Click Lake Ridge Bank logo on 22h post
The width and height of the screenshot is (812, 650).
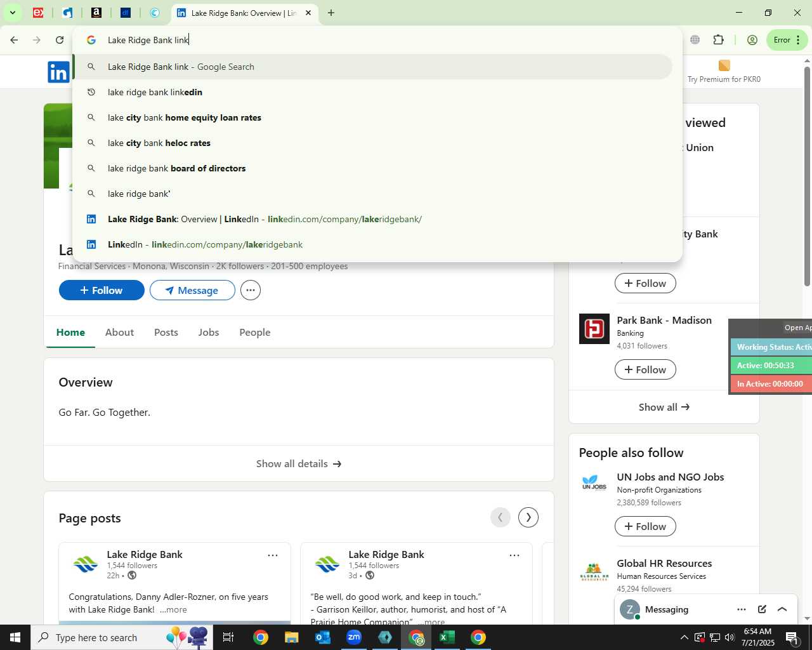[85, 564]
